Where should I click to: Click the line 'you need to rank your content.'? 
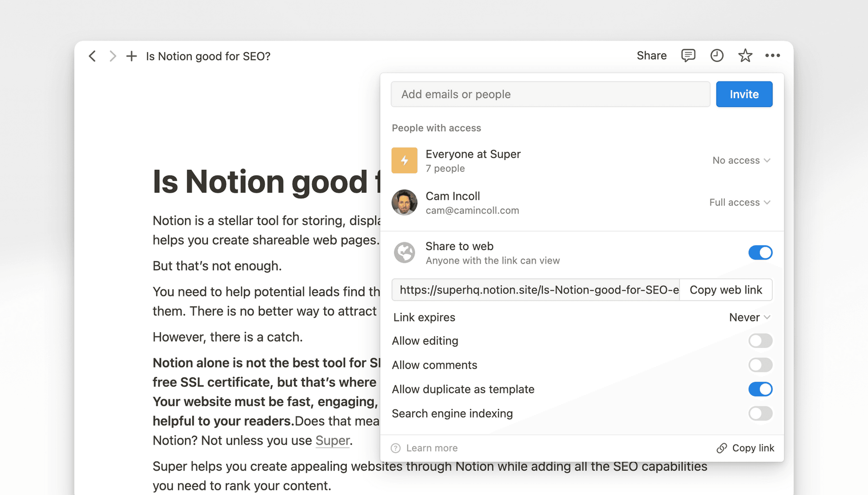[242, 485]
